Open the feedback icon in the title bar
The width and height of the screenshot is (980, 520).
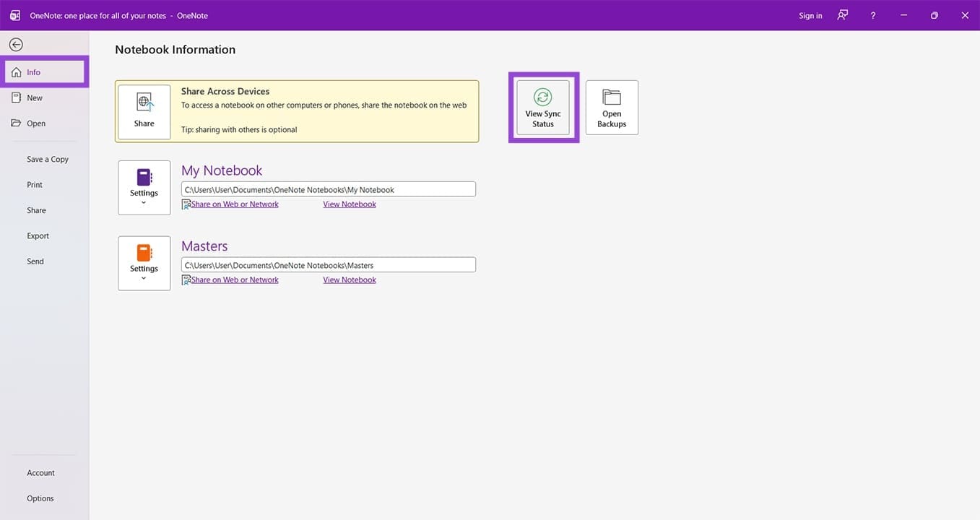[x=841, y=14]
